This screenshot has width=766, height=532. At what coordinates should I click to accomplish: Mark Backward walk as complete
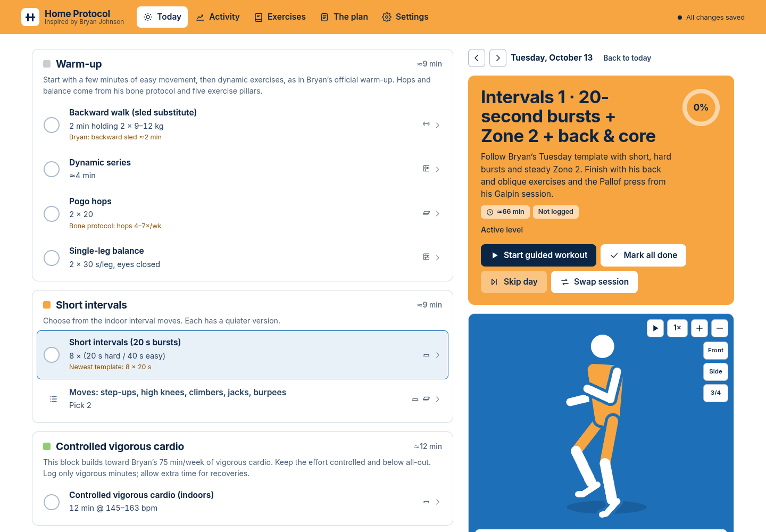point(52,125)
